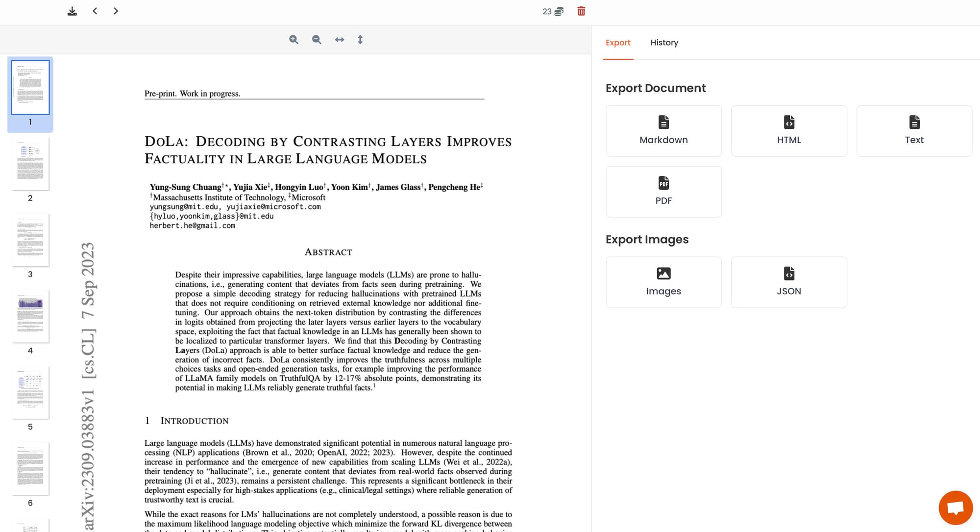Export document as PDF
The image size is (980, 532).
[663, 192]
